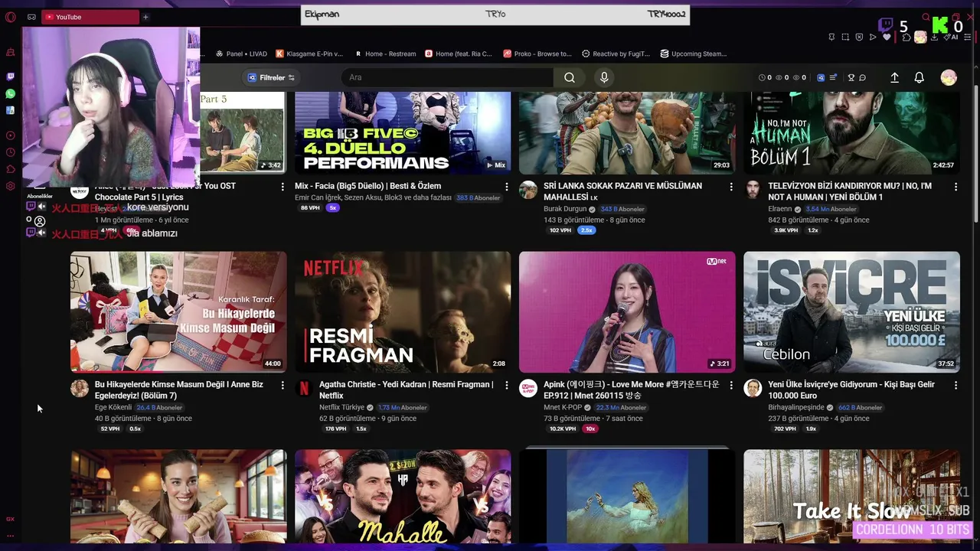Image resolution: width=980 pixels, height=551 pixels.
Task: Open the sidebar player icon
Action: (10, 135)
